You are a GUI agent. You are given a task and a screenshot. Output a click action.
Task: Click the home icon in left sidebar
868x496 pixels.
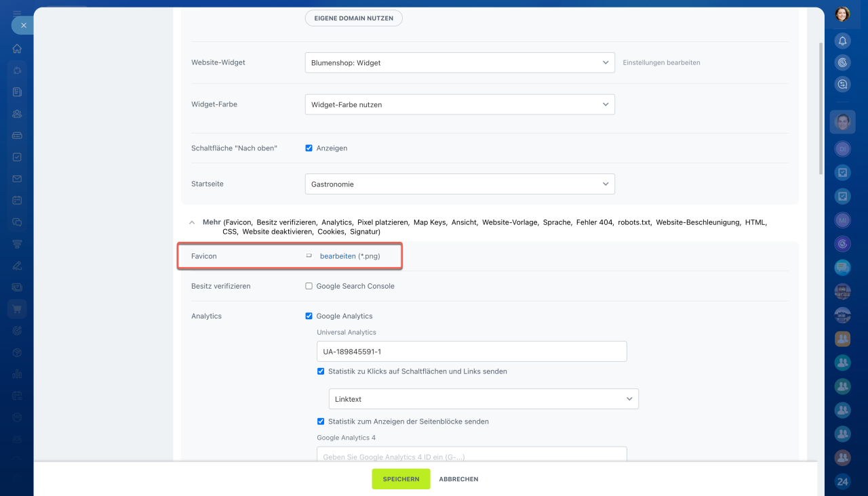pos(17,49)
